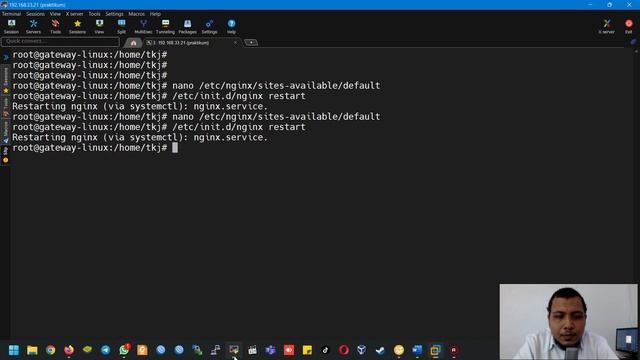The width and height of the screenshot is (640, 360).
Task: Open the Servers toolbar button
Action: (x=33, y=26)
